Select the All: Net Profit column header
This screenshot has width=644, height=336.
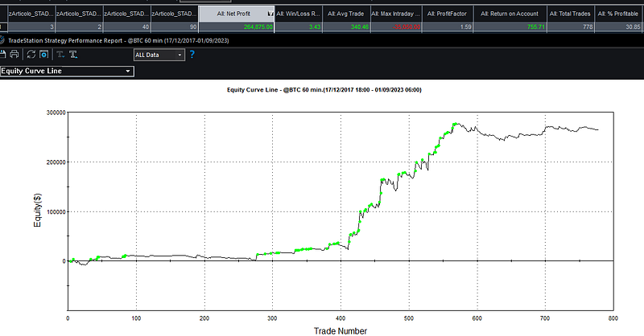(236, 14)
